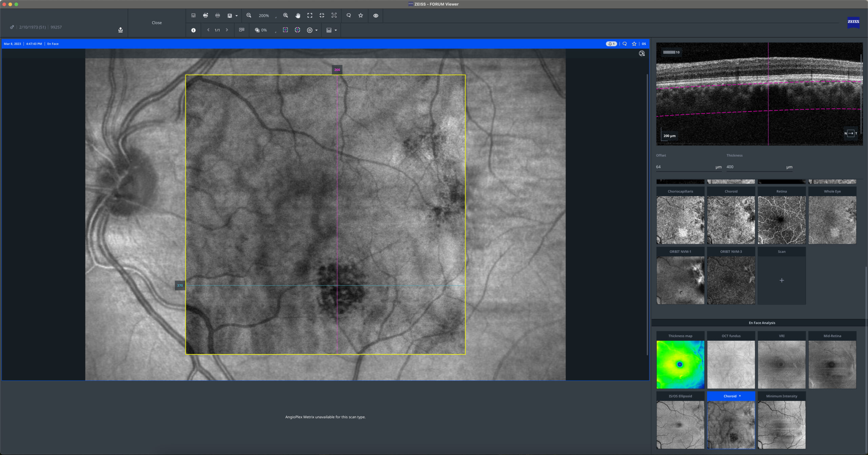
Task: Click the patient export upload icon
Action: [x=120, y=30]
